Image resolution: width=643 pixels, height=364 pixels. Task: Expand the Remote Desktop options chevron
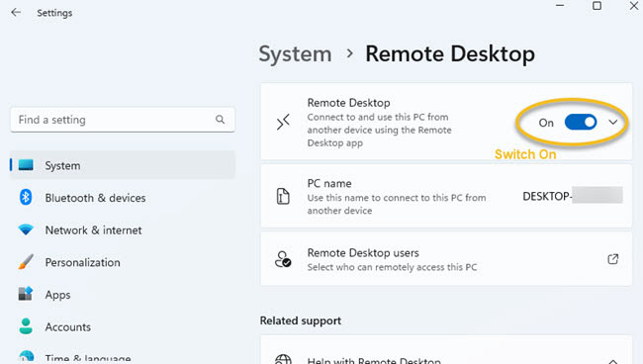[x=612, y=122]
